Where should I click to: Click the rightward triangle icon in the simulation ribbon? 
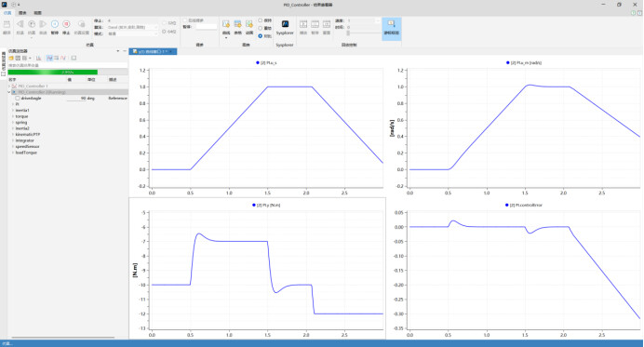click(x=43, y=24)
